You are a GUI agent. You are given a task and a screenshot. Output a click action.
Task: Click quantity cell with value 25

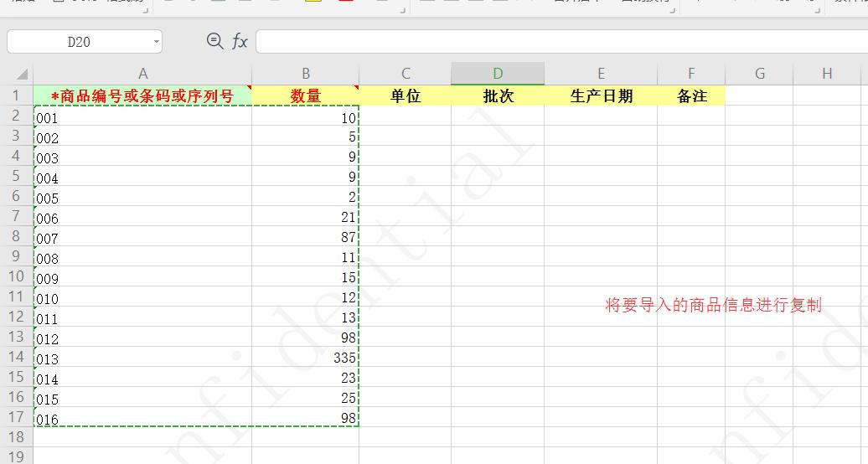point(306,397)
